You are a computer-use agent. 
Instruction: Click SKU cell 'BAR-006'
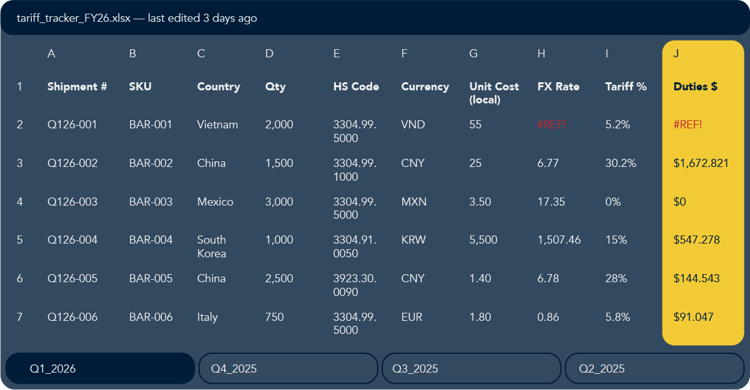pos(151,317)
